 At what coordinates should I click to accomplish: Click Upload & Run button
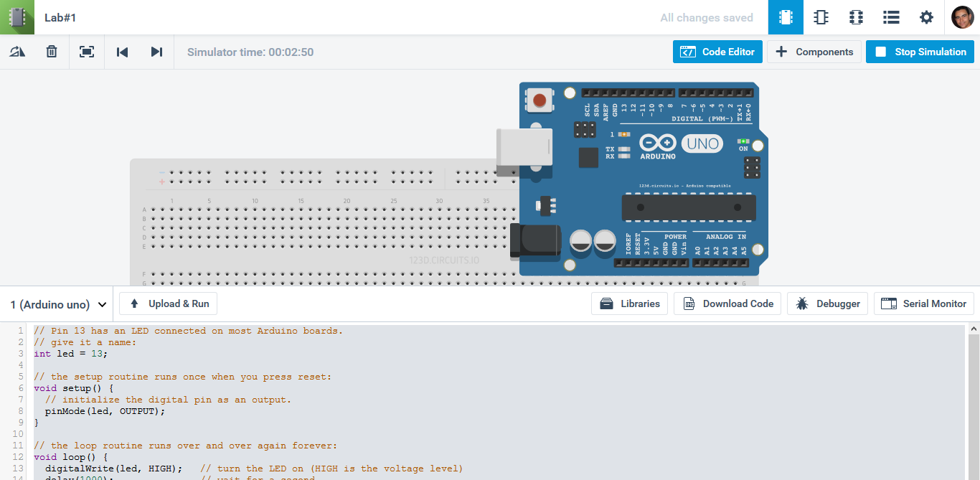(169, 303)
